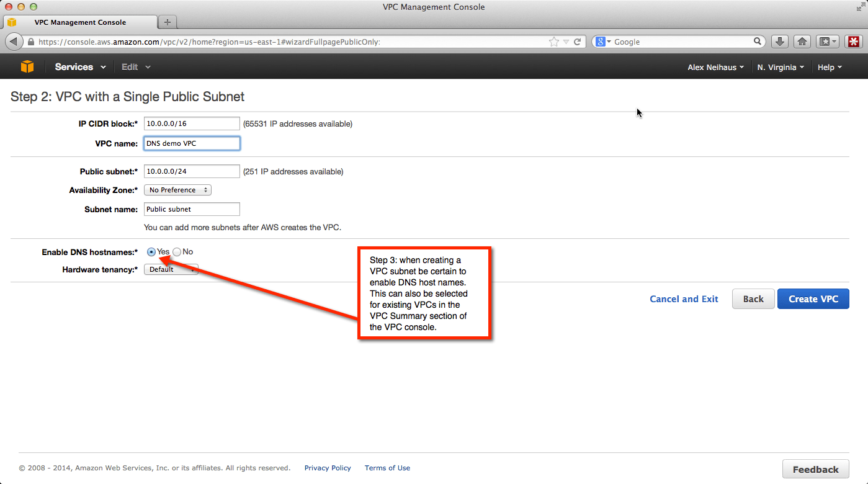Navigate back using the browser back arrow
Viewport: 868px width, 484px height.
13,42
